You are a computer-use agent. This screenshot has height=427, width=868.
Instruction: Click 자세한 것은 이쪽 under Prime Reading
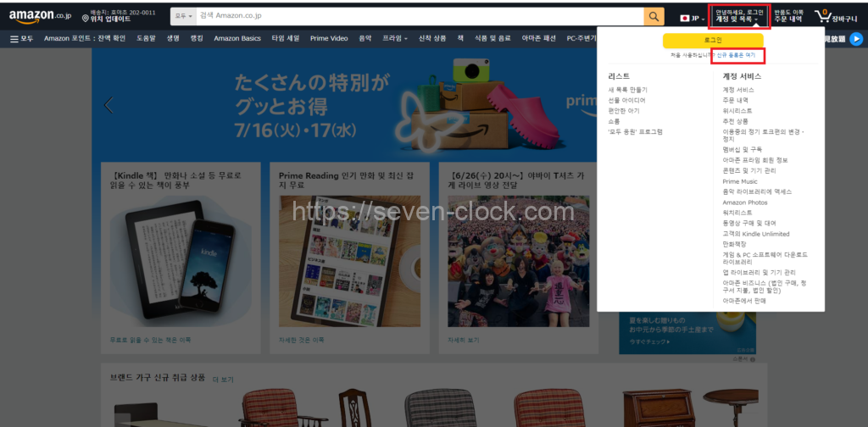tap(302, 341)
